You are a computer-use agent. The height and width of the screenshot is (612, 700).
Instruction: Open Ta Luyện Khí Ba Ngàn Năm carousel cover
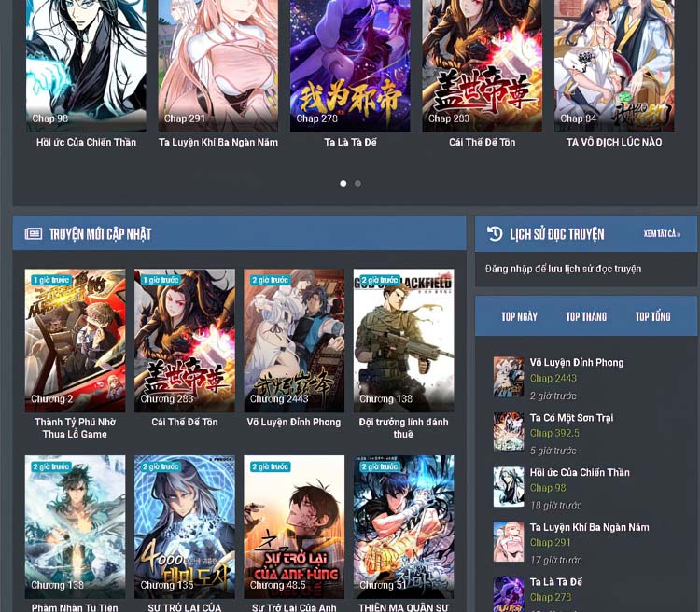coord(217,66)
